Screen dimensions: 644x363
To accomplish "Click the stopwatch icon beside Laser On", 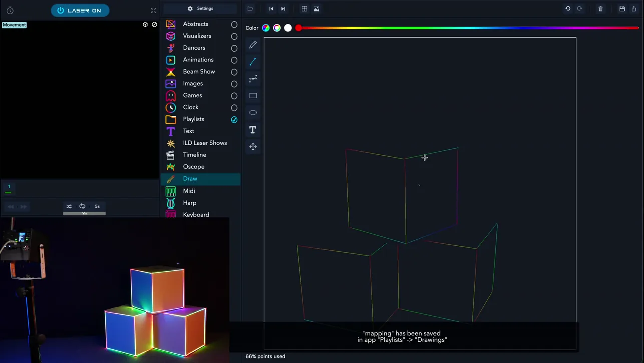I will click(10, 10).
